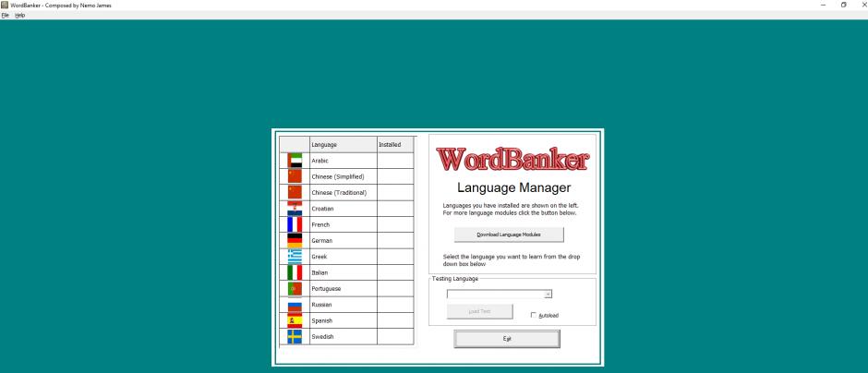Open the Testing Language dropdown
868x373 pixels.
tap(548, 295)
